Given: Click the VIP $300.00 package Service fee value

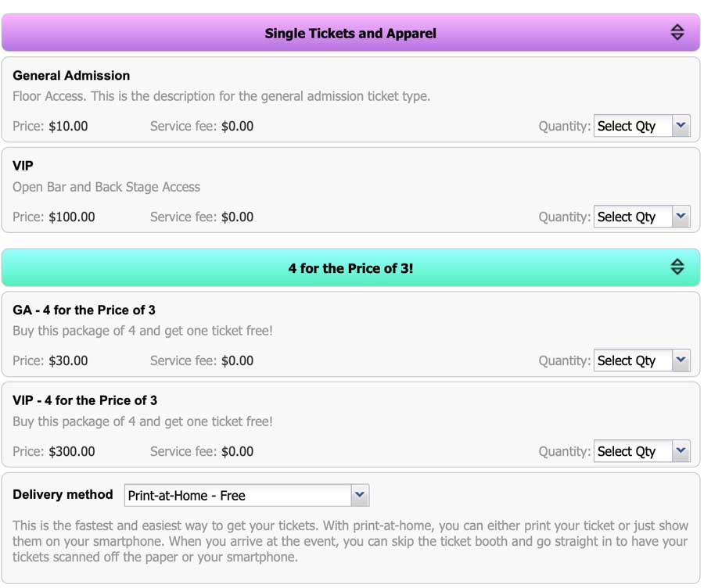Looking at the screenshot, I should (237, 451).
